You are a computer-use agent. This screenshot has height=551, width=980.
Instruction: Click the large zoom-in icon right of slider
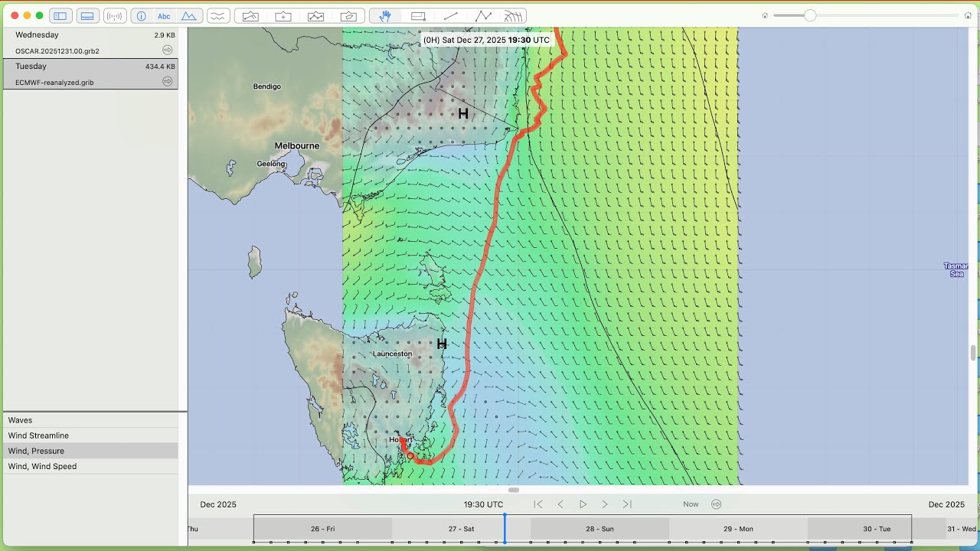point(968,15)
